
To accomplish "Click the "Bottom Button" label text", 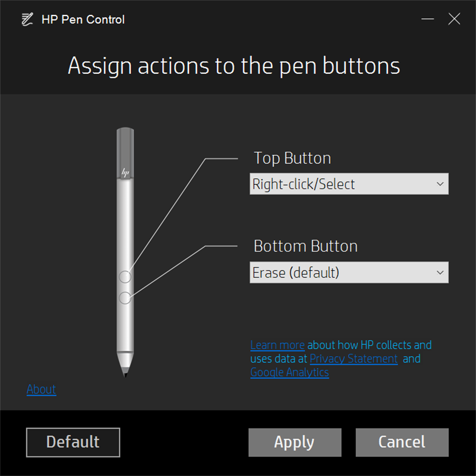I will tap(306, 247).
